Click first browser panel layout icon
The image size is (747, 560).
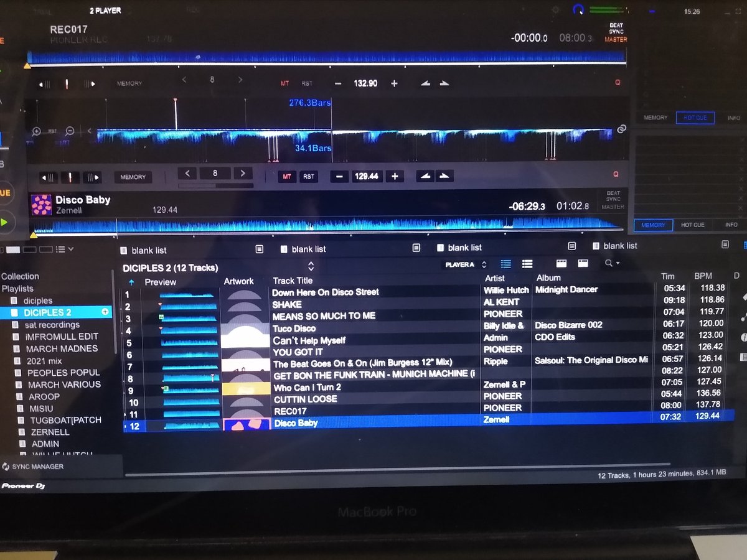(x=561, y=264)
